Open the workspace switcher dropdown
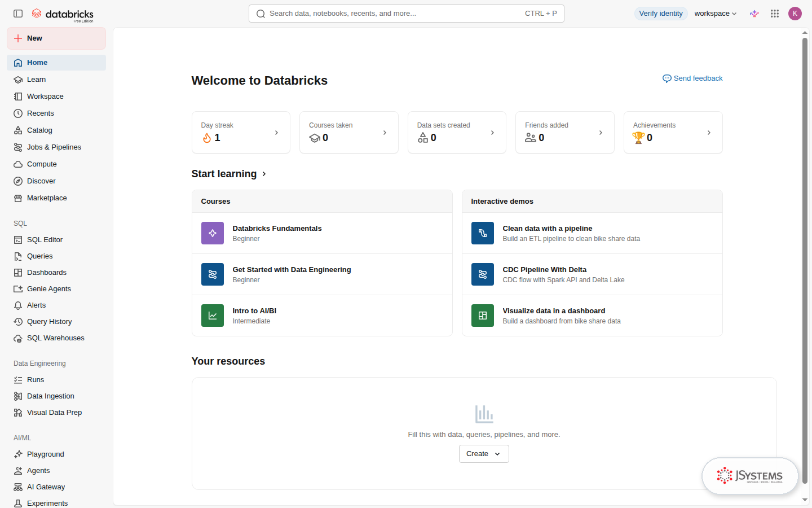This screenshot has width=812, height=508. pyautogui.click(x=716, y=14)
